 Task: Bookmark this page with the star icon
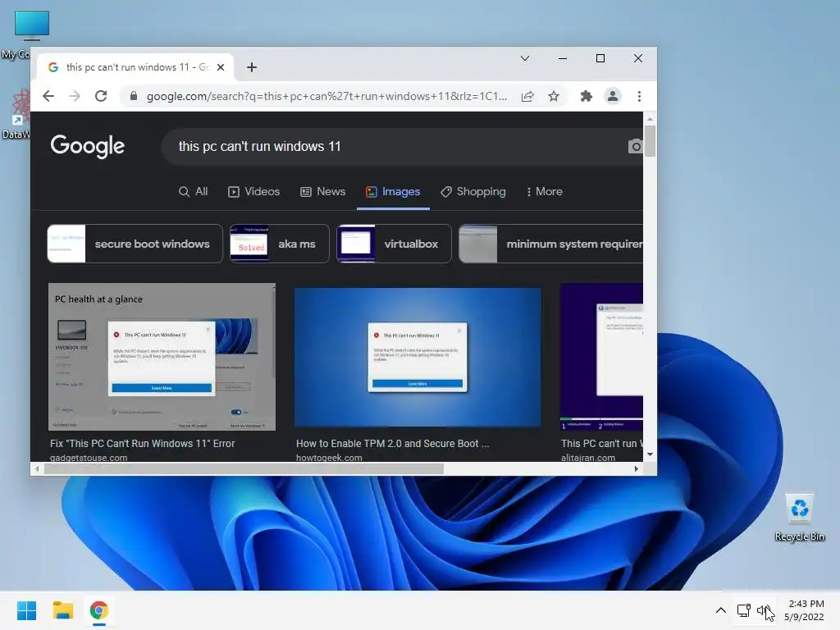pyautogui.click(x=554, y=96)
